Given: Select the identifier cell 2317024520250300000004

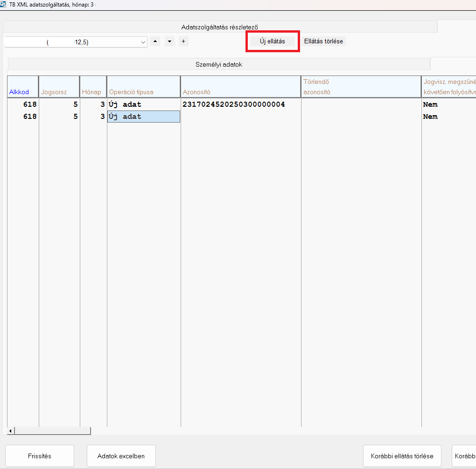Looking at the screenshot, I should click(x=233, y=104).
